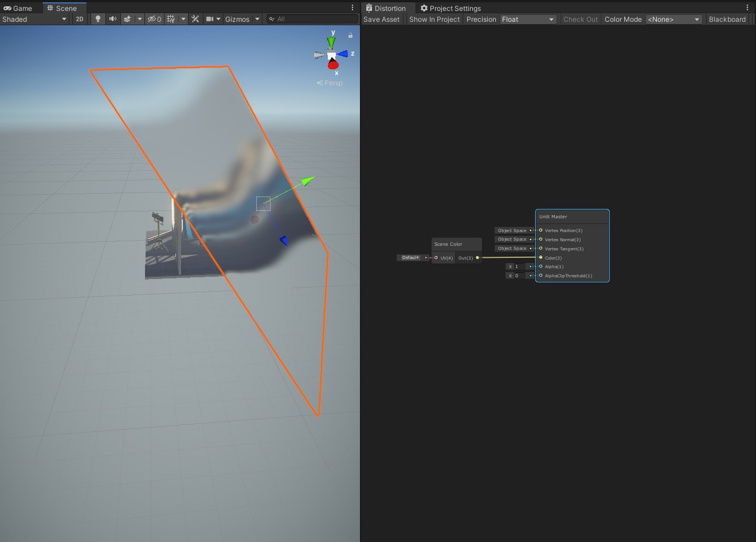This screenshot has height=542, width=756.
Task: Open the Color Mode dropdown showing None
Action: 674,19
